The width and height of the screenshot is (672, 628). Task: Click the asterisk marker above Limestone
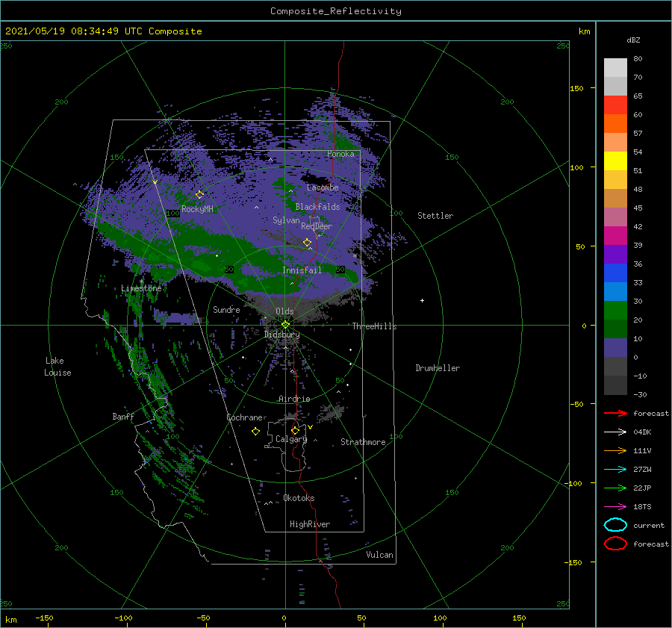click(x=141, y=282)
